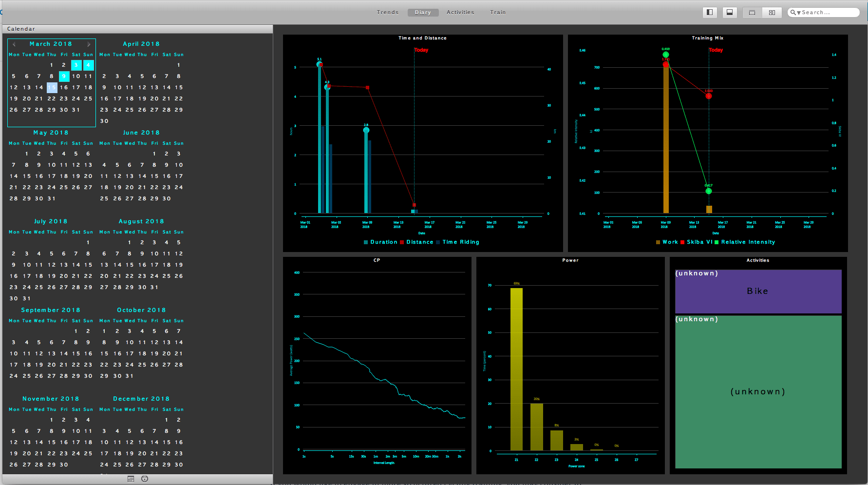Click the purple Bike activities block
Image resolution: width=868 pixels, height=485 pixels.
pos(758,291)
